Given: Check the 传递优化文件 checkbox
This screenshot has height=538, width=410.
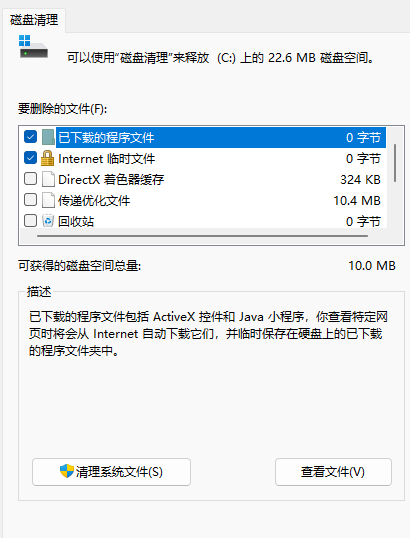Looking at the screenshot, I should (31, 200).
